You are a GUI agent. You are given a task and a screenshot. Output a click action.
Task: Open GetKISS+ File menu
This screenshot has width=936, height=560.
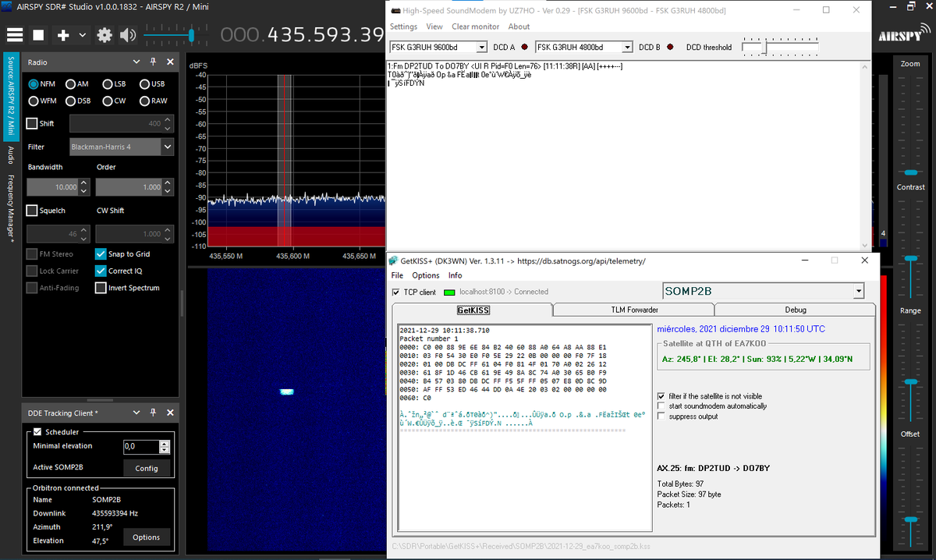(x=397, y=275)
